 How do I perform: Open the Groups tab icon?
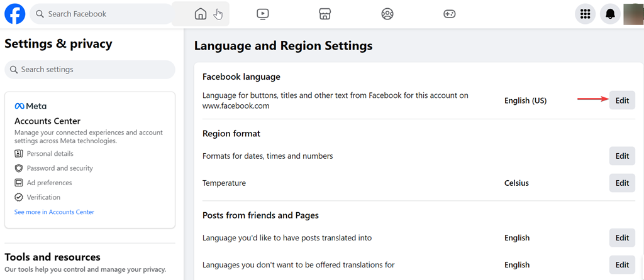click(x=387, y=14)
